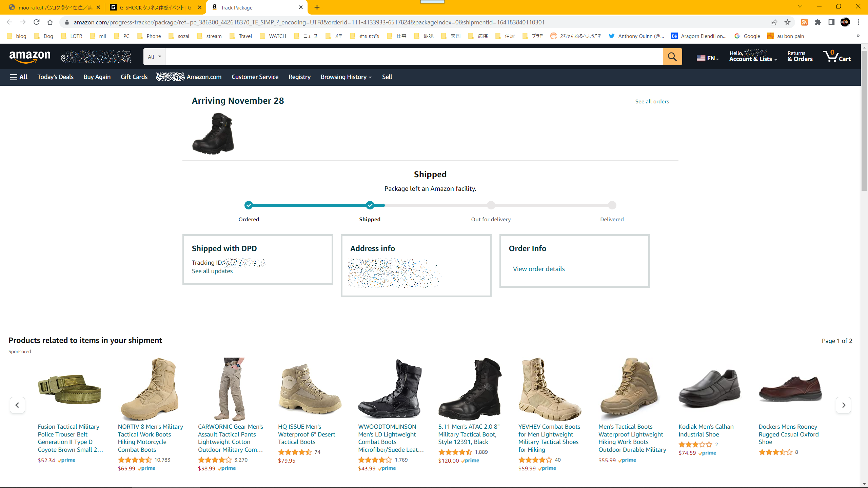Open the RSS feed extension icon

tap(804, 22)
